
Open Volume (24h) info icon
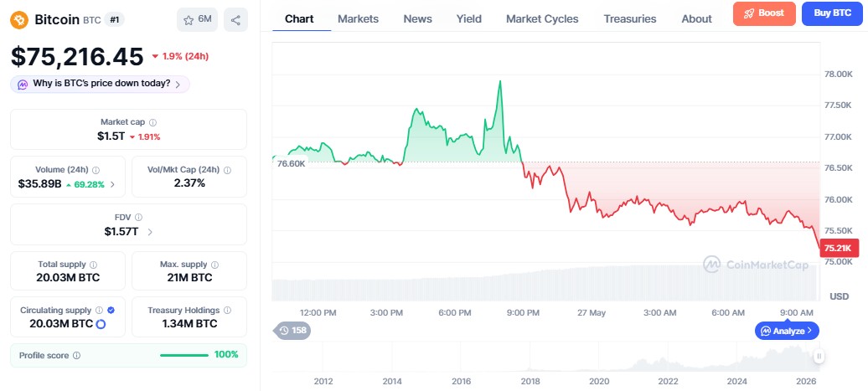(x=96, y=170)
